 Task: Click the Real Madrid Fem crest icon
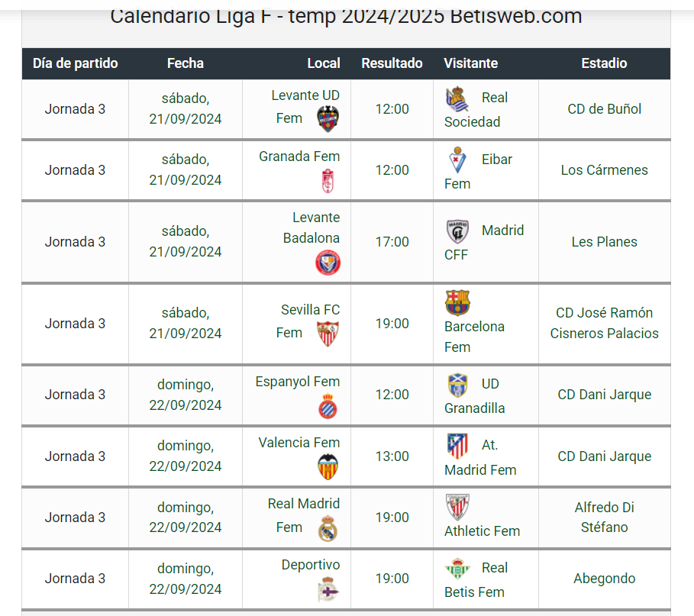point(328,528)
